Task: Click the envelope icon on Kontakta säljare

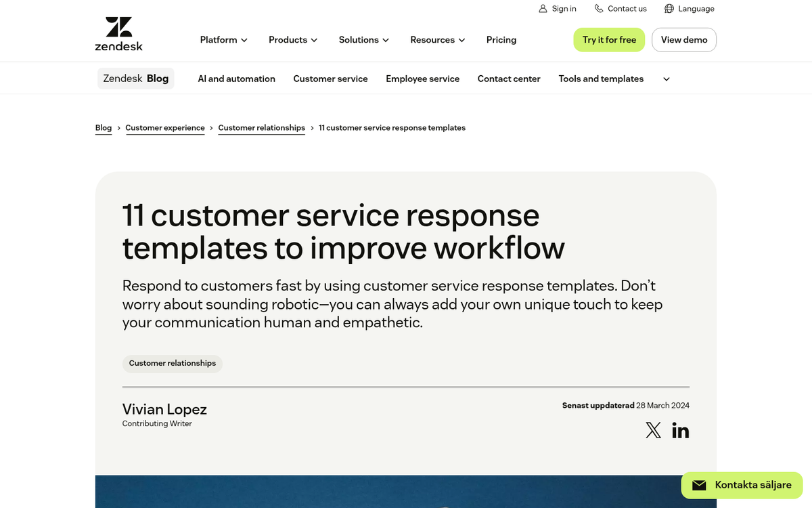Action: click(x=699, y=485)
